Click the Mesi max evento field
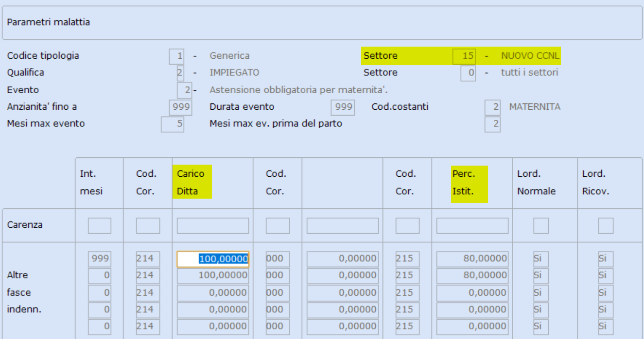This screenshot has height=339, width=644. [x=173, y=124]
